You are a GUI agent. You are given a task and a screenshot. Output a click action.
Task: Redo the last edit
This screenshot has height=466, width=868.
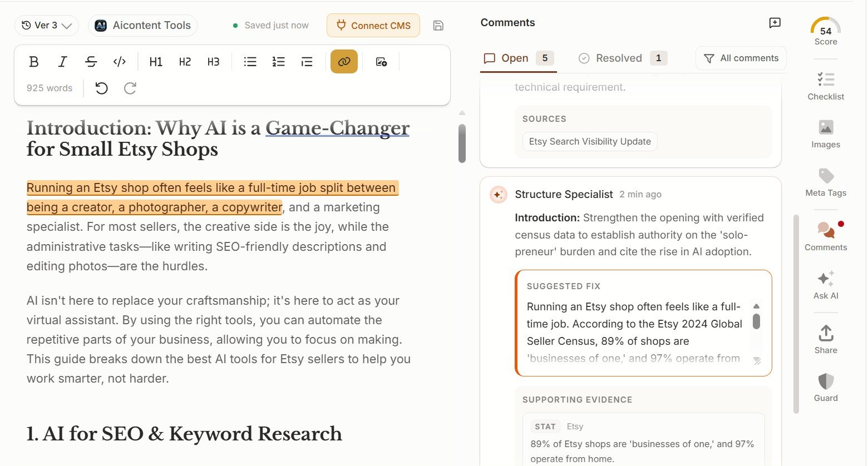pos(130,88)
